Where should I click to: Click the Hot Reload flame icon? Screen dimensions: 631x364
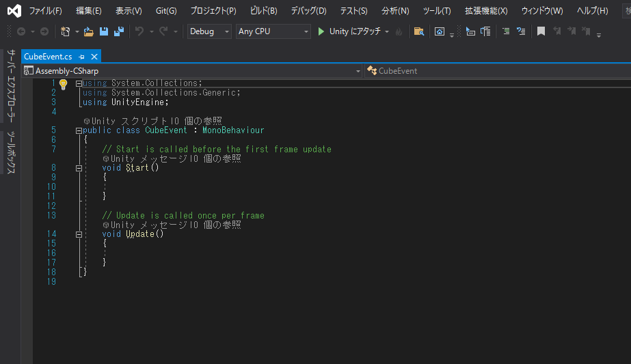(399, 31)
